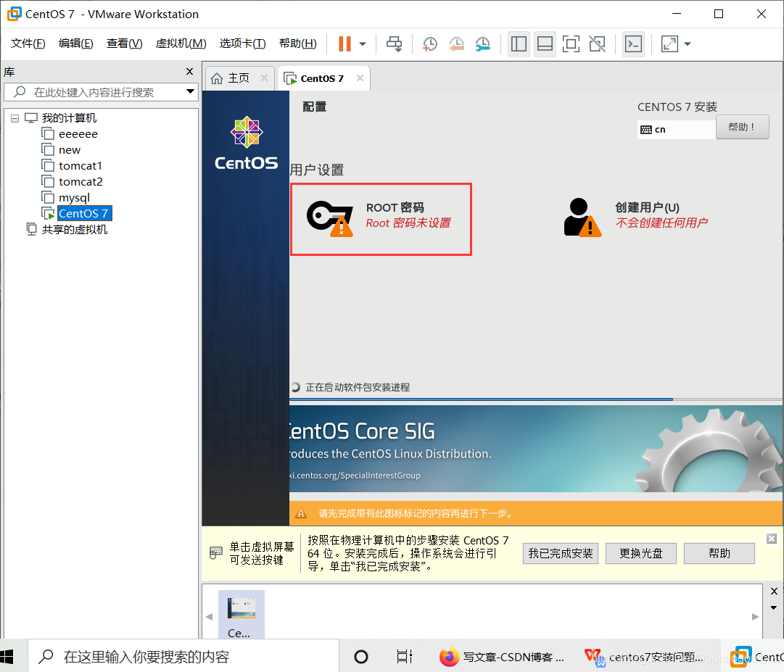
Task: Switch to Firefox 写文章-CSDN博客 window
Action: pos(502,657)
